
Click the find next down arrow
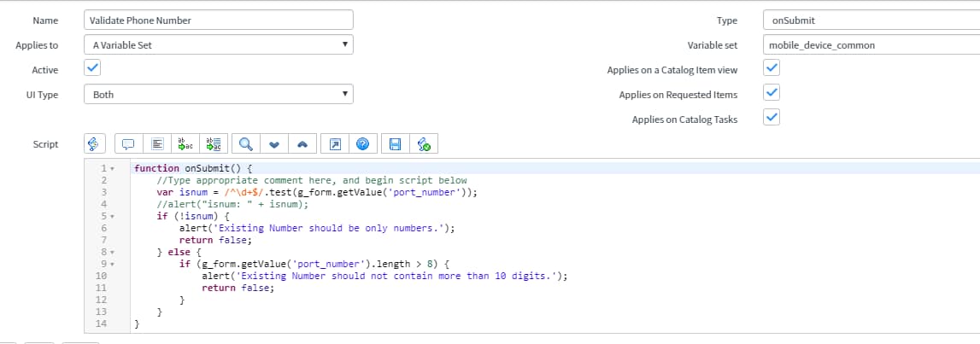(273, 144)
